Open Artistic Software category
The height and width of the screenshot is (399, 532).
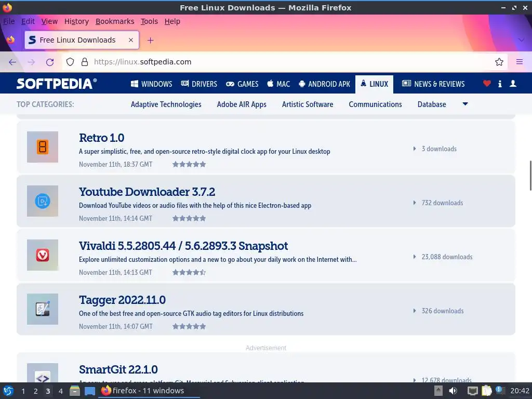308,104
